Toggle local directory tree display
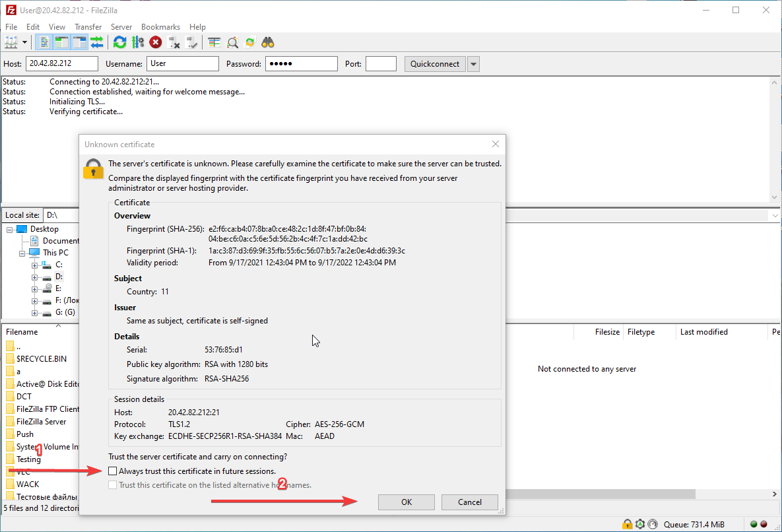 tap(62, 42)
